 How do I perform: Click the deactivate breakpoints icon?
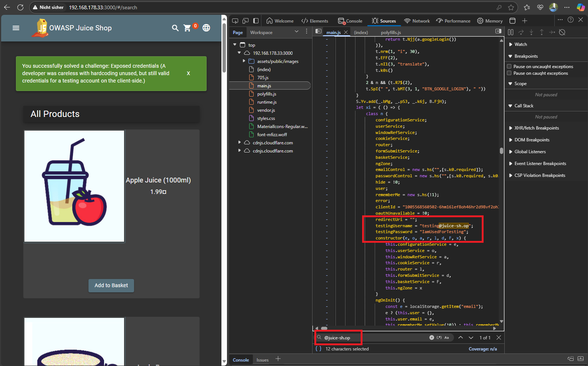(562, 32)
